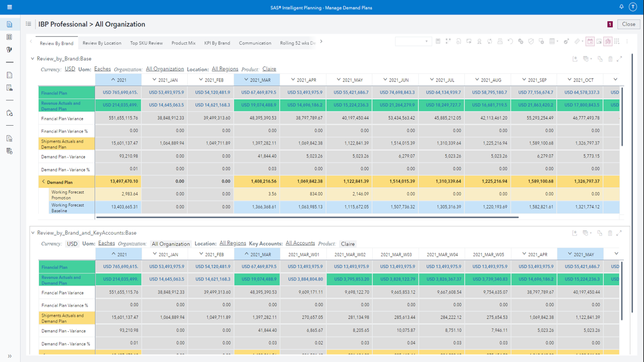Open column chevron dropdown of Review_by_Brand table
Screen dimensions: 644x362
click(615, 79)
